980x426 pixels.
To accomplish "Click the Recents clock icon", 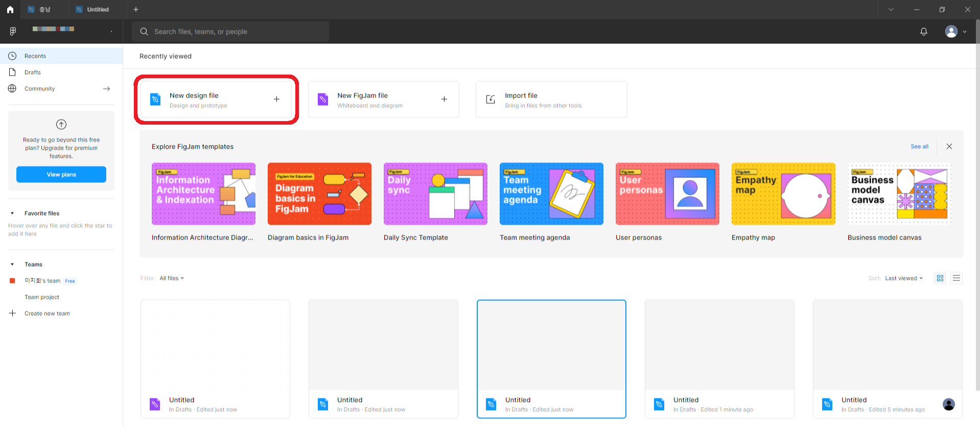I will click(x=12, y=56).
